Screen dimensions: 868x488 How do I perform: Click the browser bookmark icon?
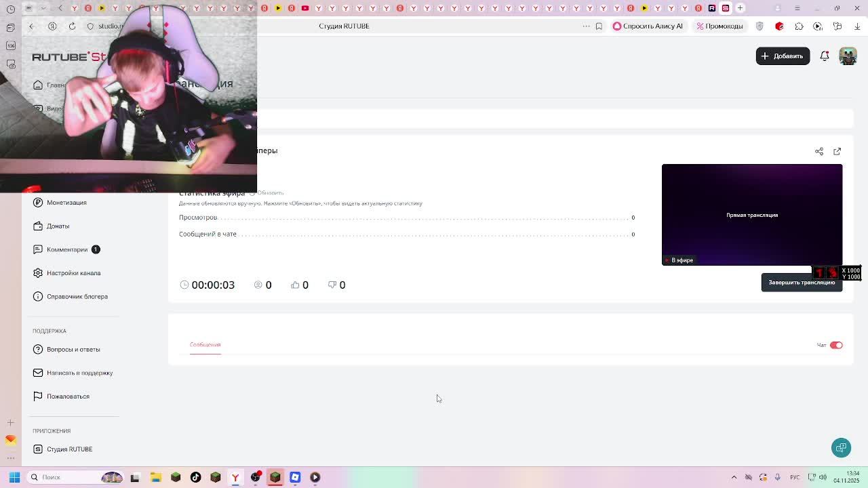[599, 26]
